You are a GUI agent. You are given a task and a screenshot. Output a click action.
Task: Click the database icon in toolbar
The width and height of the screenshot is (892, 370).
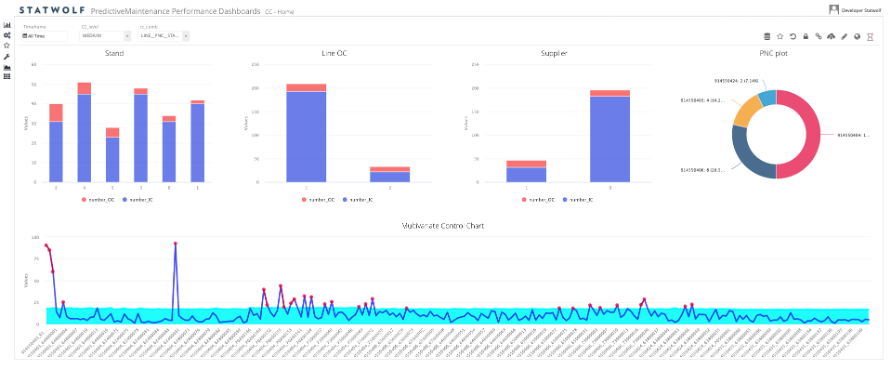tap(767, 36)
